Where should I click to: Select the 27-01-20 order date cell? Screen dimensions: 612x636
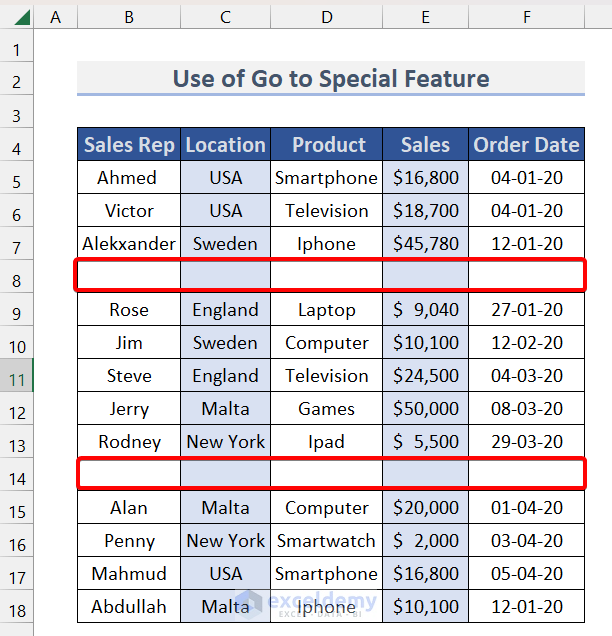526,310
